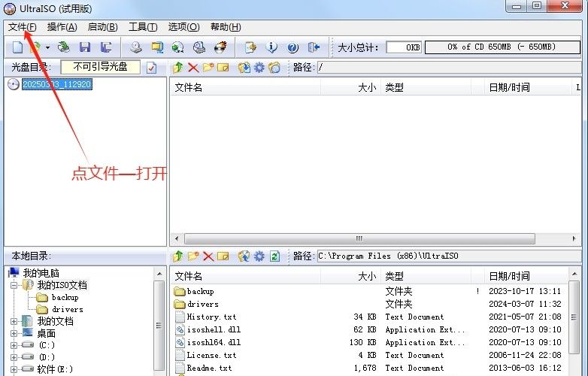Click the 0KB total size field
588x376 pixels.
point(404,47)
